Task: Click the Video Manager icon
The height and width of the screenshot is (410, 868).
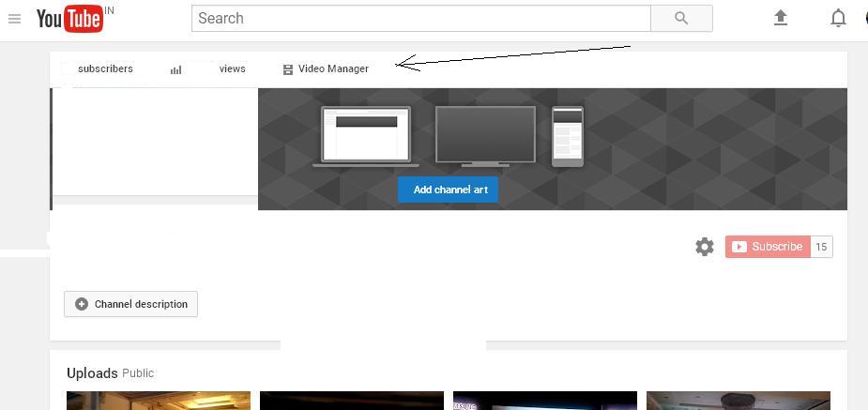Action: [x=287, y=69]
